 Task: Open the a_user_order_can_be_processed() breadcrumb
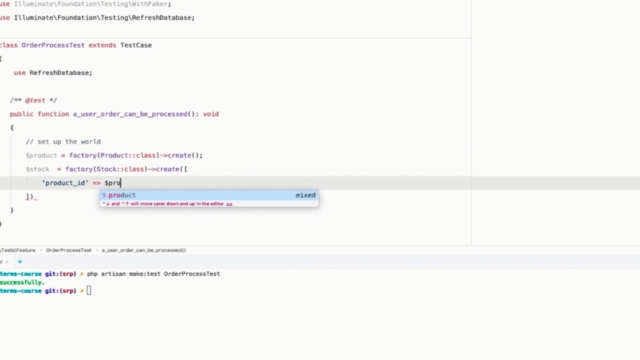(x=144, y=250)
